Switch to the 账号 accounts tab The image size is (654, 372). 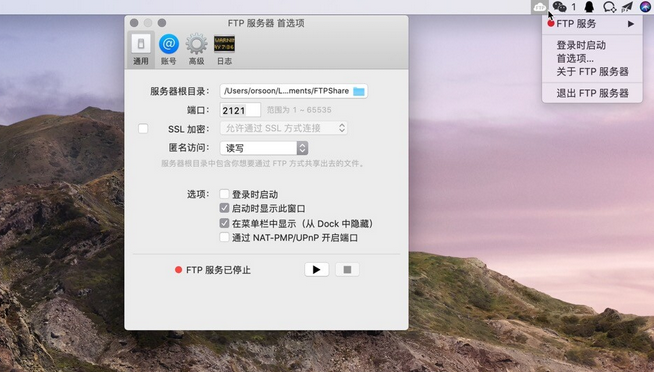tap(169, 49)
